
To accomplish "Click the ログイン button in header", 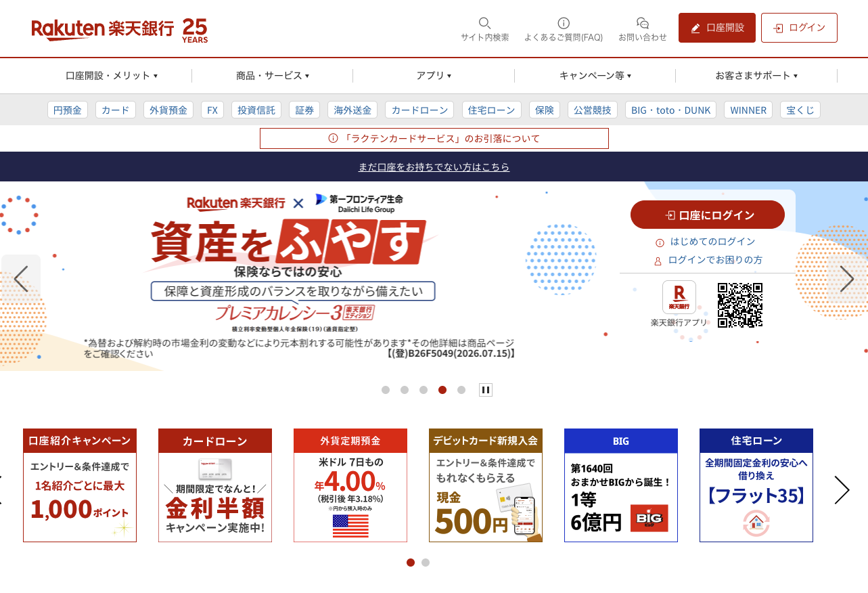I will [x=799, y=28].
